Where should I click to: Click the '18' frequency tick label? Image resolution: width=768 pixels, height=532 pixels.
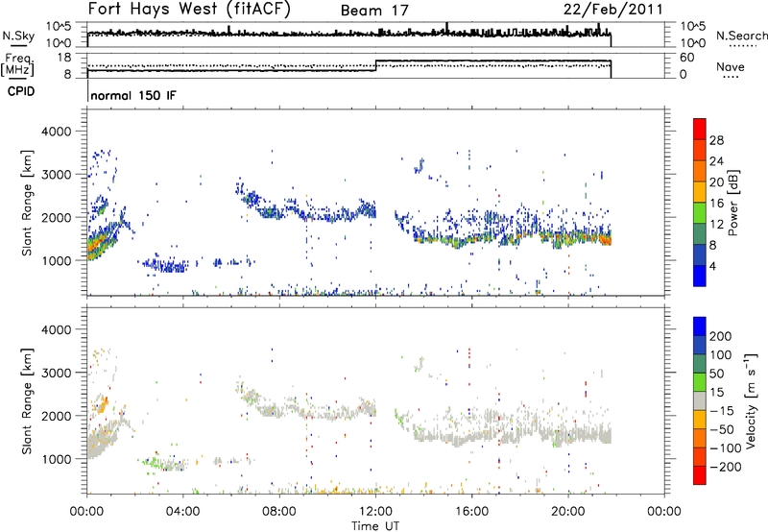(x=63, y=58)
